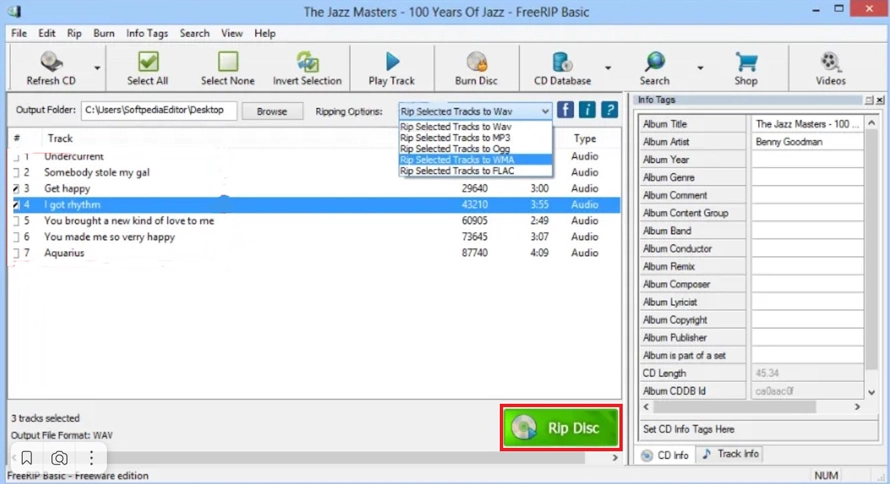
Task: Click the blue help question icon
Action: [x=610, y=110]
